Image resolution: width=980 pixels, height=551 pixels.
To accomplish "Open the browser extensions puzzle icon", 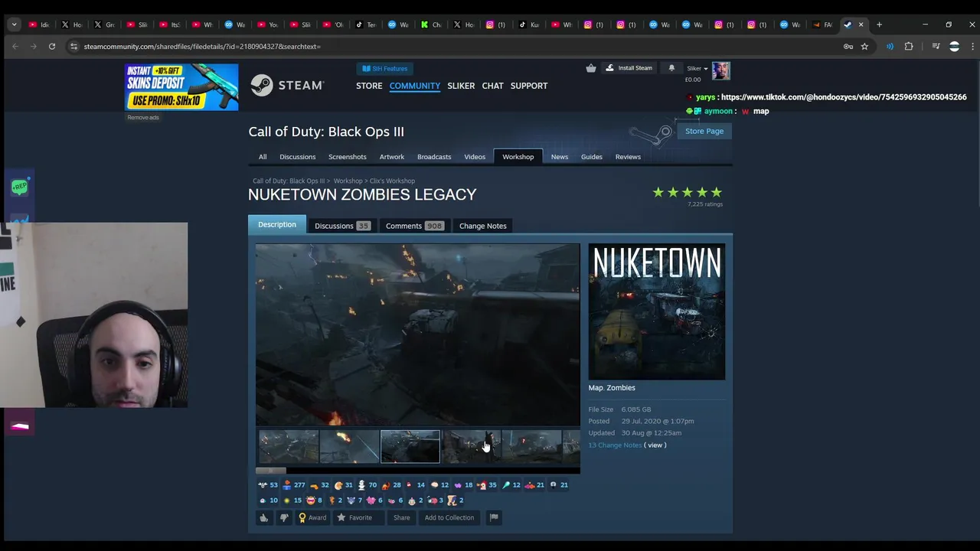I will [909, 47].
